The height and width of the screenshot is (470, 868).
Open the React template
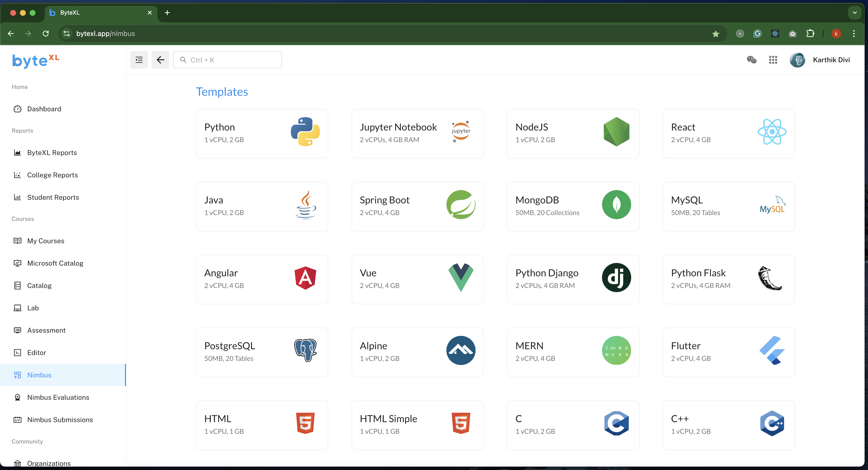point(728,133)
